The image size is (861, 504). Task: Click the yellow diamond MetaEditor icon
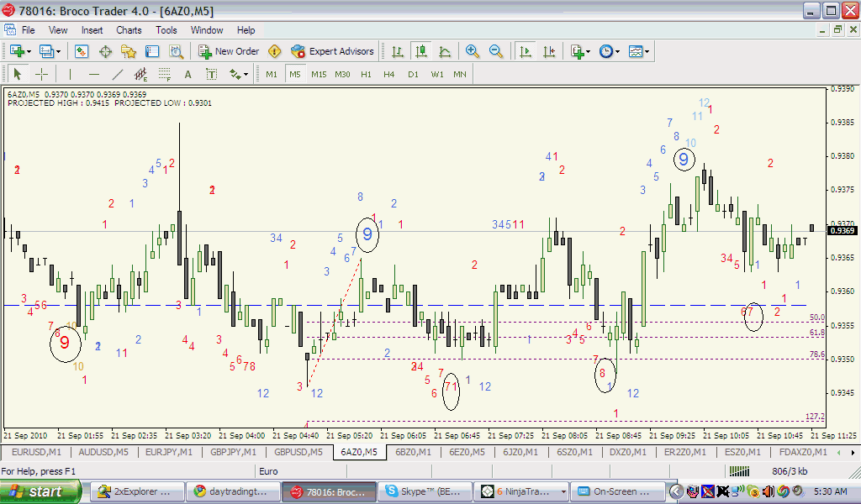pyautogui.click(x=275, y=51)
